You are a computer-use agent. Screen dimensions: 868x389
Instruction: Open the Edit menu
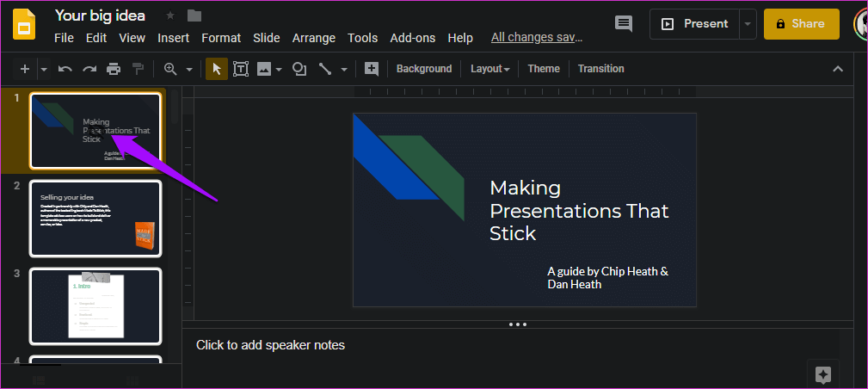click(x=96, y=38)
